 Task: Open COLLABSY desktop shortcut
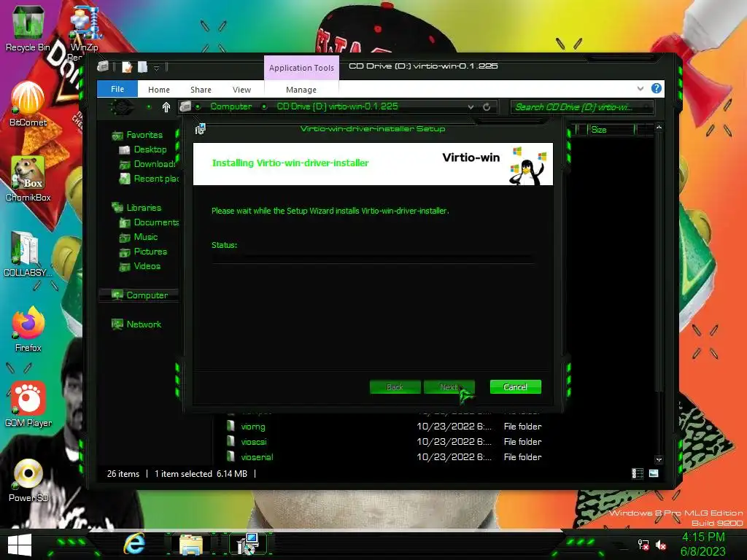(x=28, y=253)
